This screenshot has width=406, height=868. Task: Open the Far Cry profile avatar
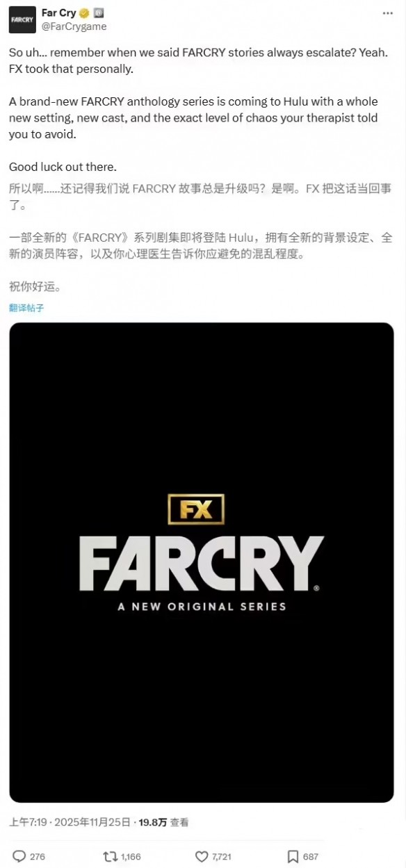[x=22, y=19]
